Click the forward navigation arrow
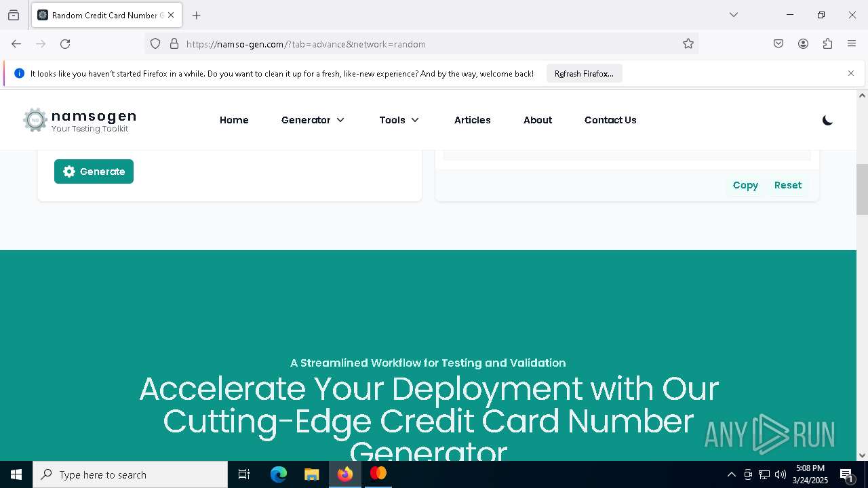Screen dimensions: 868x488 click(41, 44)
